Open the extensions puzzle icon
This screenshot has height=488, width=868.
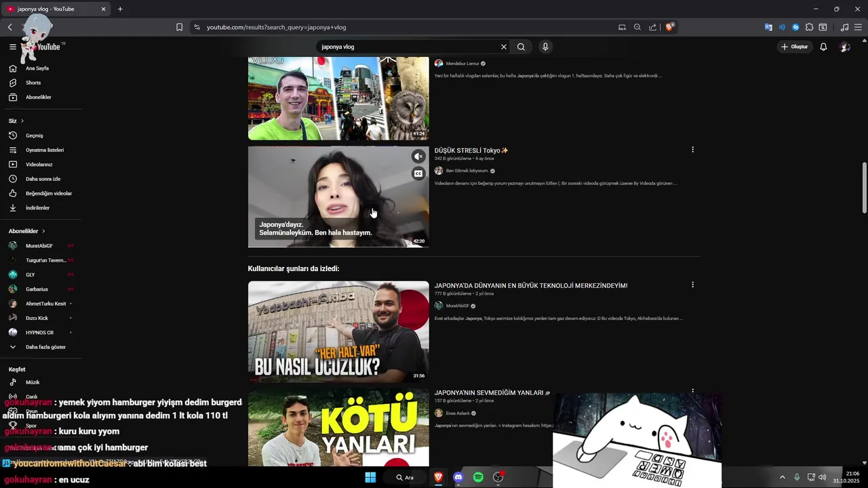click(x=809, y=27)
